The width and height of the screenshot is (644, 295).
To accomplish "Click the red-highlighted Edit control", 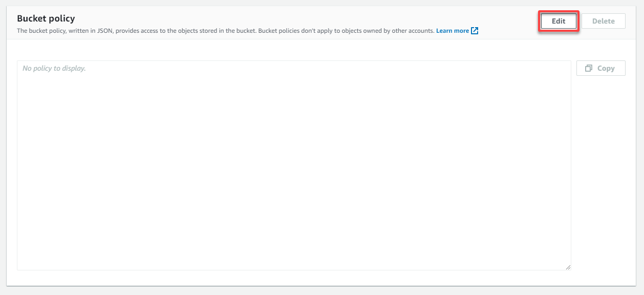I will click(559, 21).
